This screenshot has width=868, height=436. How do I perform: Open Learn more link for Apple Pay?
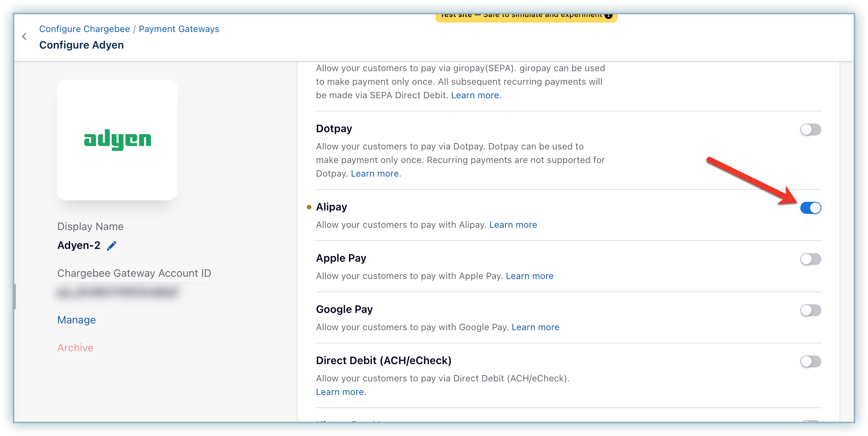coord(530,276)
